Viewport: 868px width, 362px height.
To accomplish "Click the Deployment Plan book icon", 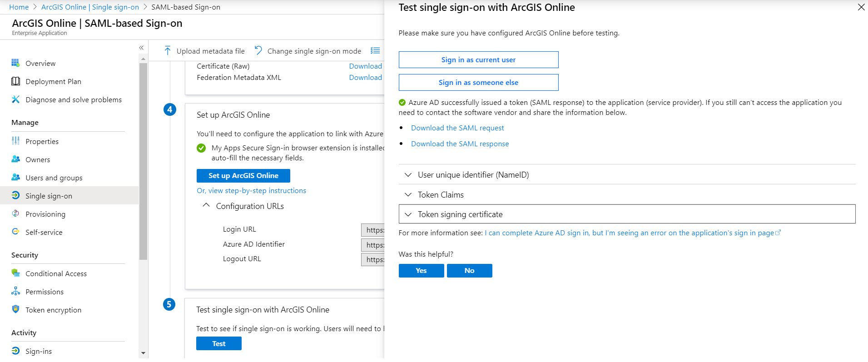I will [x=15, y=81].
